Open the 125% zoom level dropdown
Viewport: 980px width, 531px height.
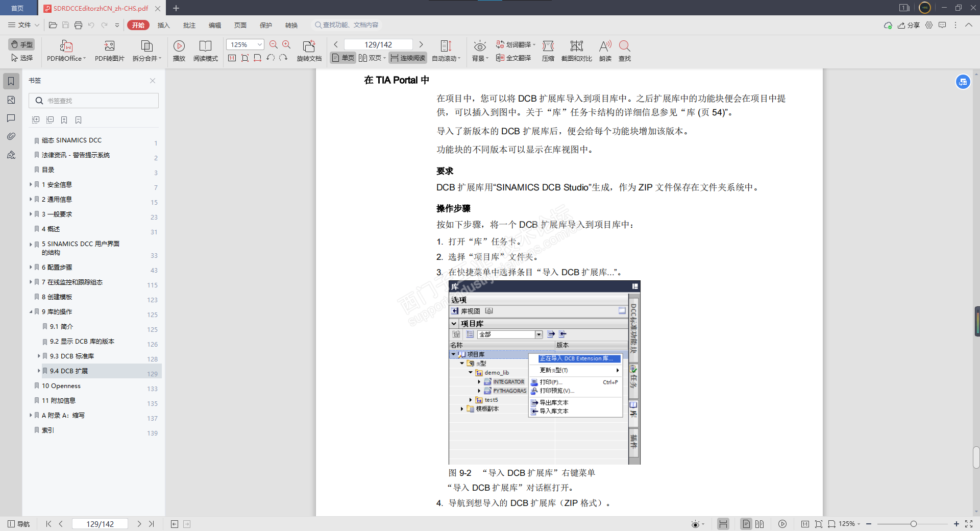point(259,45)
